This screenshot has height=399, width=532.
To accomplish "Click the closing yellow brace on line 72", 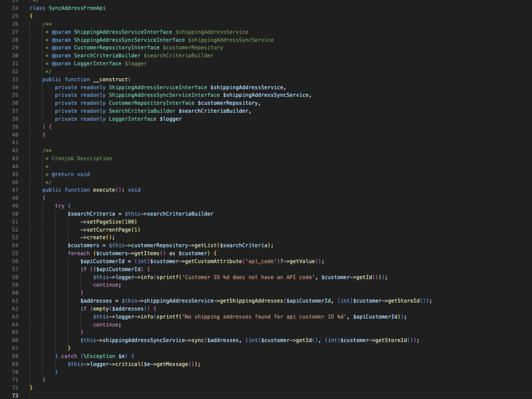I will click(31, 388).
